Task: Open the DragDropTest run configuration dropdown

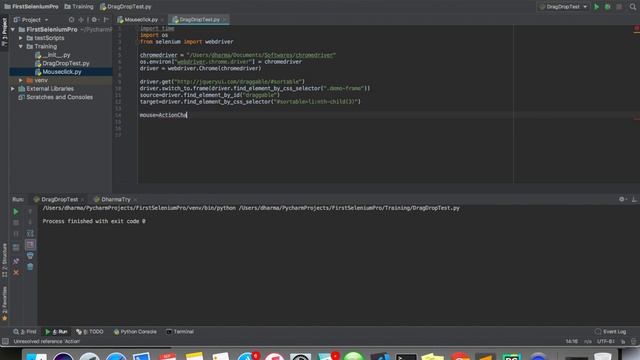Action: [x=563, y=7]
